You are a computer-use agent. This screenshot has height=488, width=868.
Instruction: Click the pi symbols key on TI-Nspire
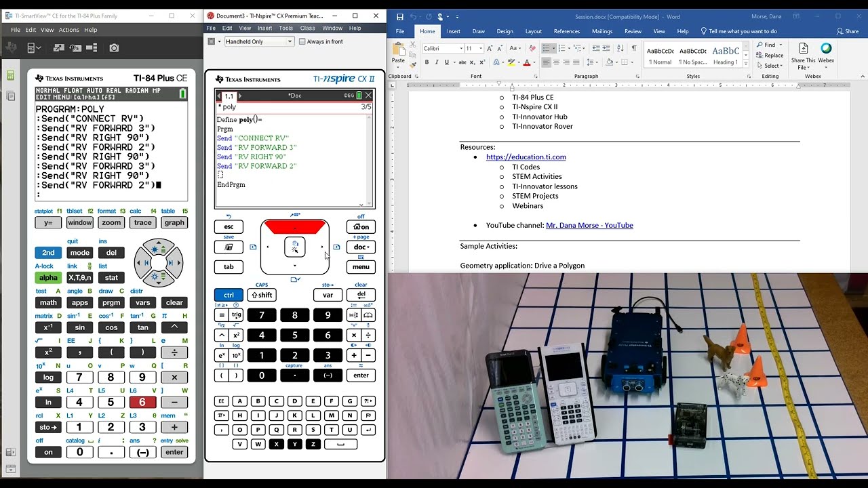[221, 415]
